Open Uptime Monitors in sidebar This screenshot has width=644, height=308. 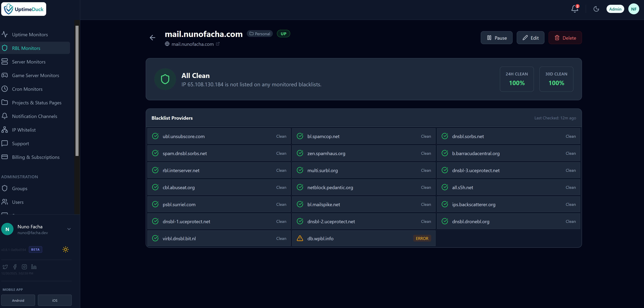pyautogui.click(x=30, y=34)
